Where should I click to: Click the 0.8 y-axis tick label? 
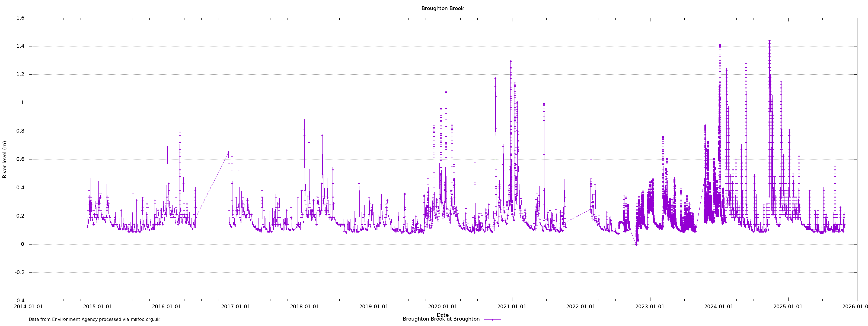20,131
